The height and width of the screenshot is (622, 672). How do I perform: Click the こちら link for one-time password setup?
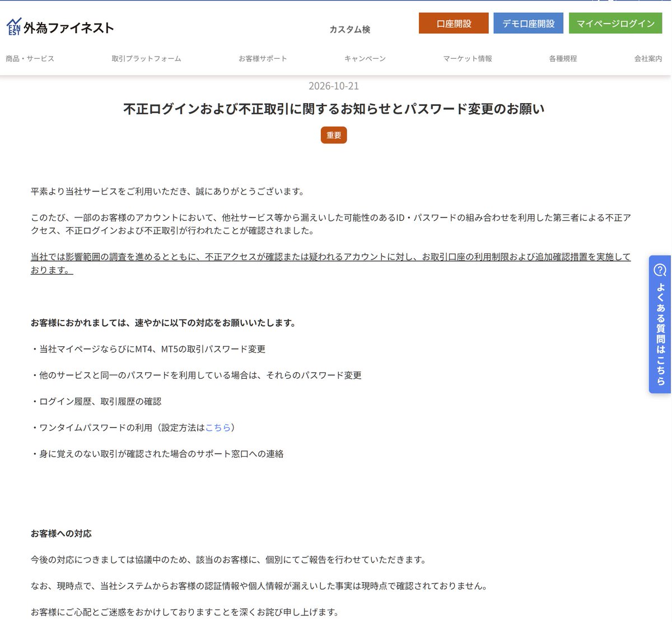click(218, 428)
